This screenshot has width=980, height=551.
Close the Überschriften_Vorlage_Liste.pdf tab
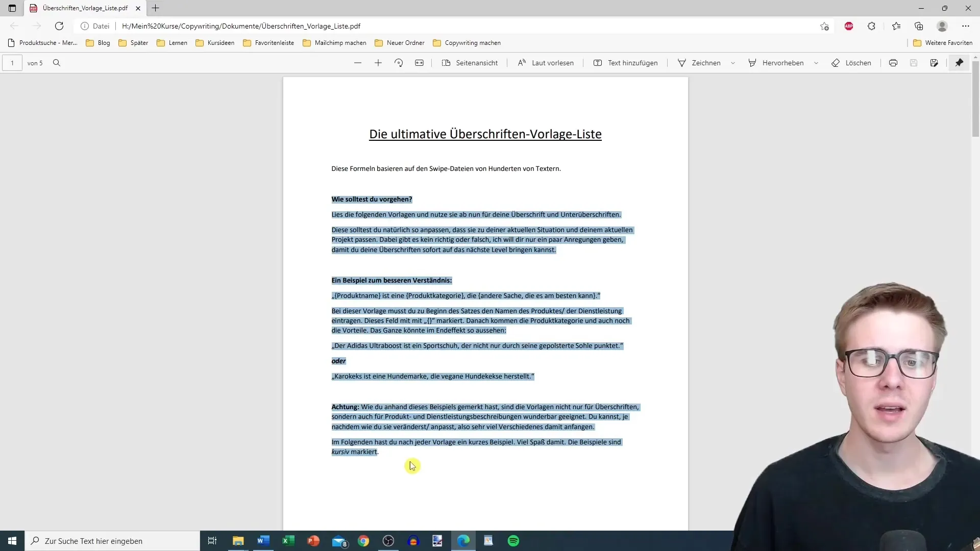[138, 8]
